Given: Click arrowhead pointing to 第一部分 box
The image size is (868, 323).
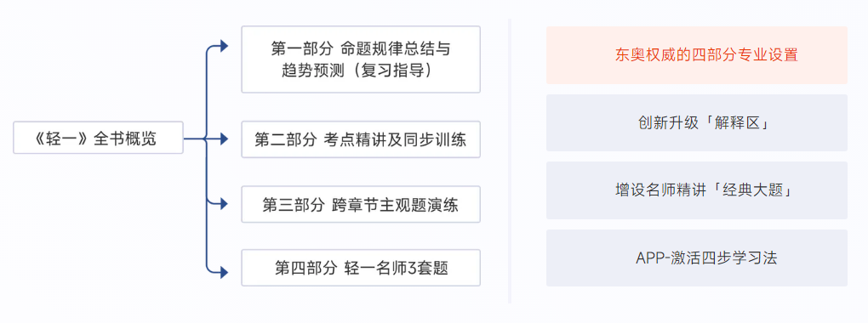Looking at the screenshot, I should pos(224,47).
